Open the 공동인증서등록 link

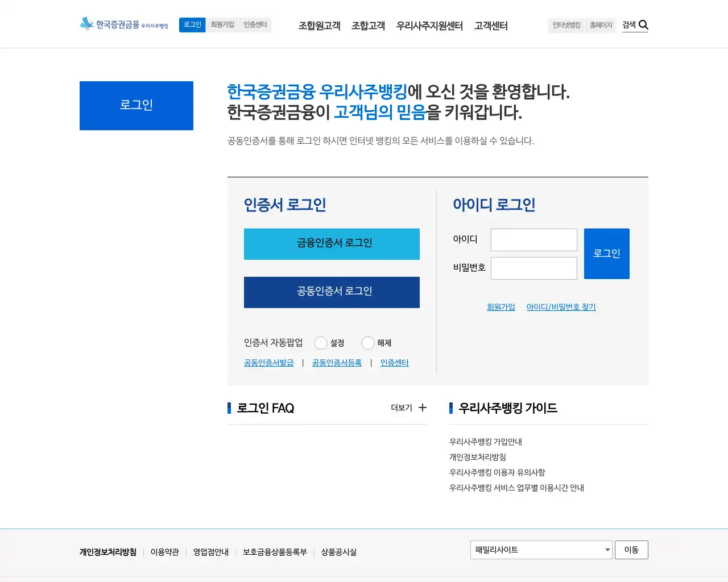337,363
